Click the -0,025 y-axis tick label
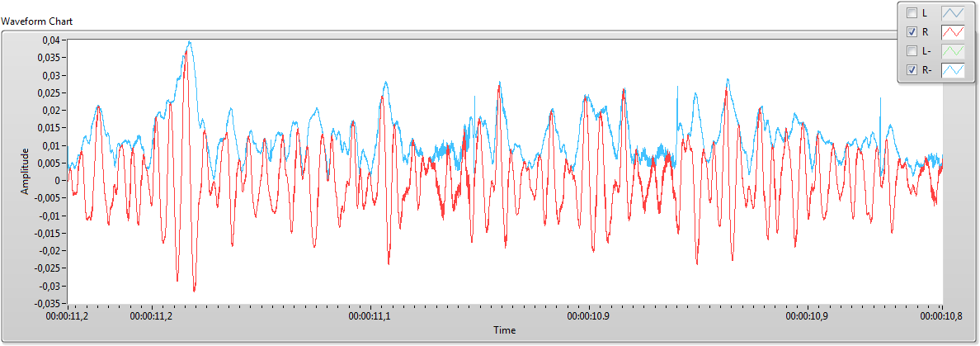980x346 pixels. [48, 268]
